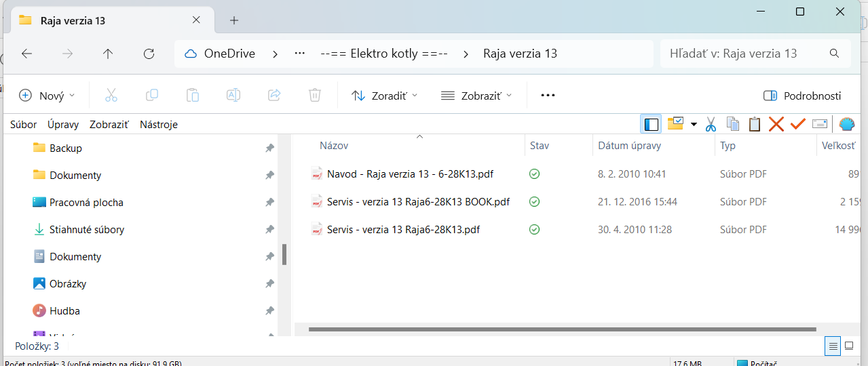Viewport: 868px width, 366px height.
Task: Open the Úpravy menu
Action: (x=63, y=124)
